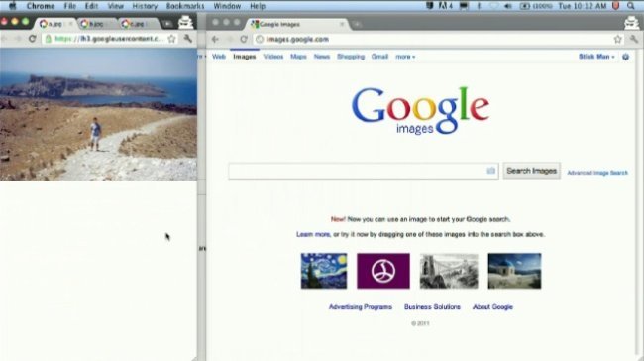Open About Google link
The height and width of the screenshot is (361, 644).
pyautogui.click(x=492, y=307)
